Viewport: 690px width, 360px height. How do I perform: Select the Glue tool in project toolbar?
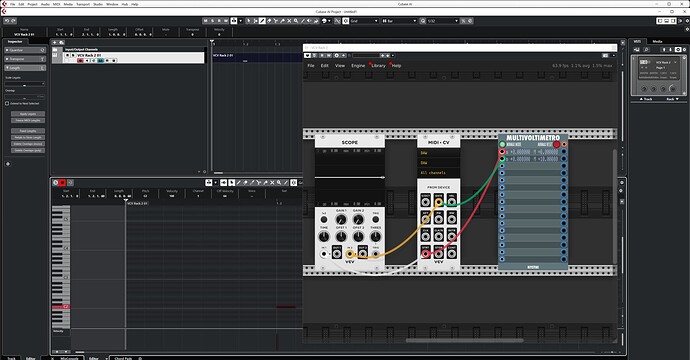pyautogui.click(x=283, y=21)
